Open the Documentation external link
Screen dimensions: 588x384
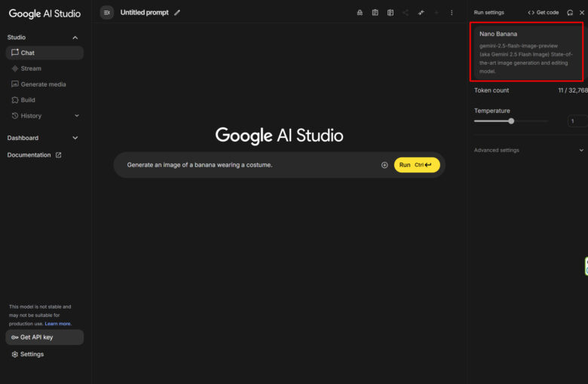pos(34,155)
